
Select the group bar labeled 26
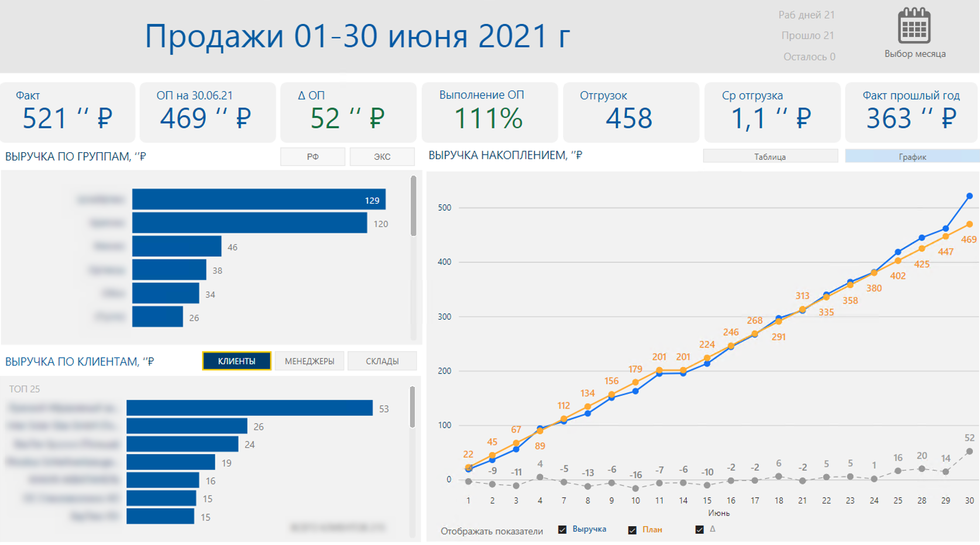157,317
